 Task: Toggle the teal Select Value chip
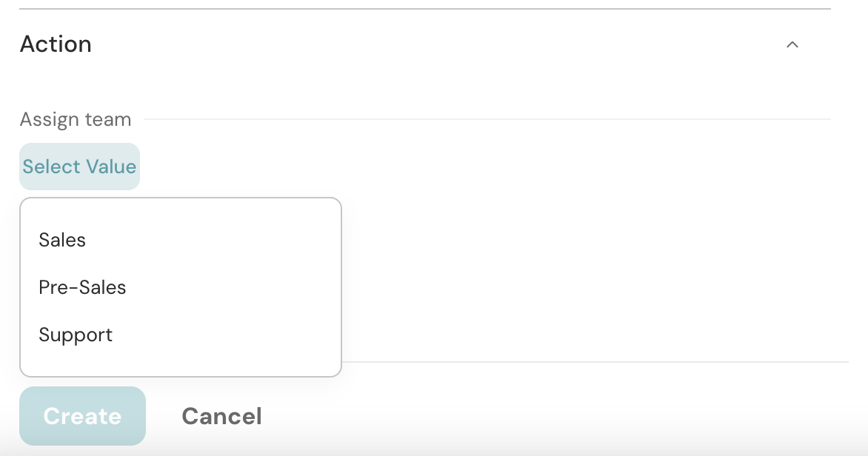[x=79, y=167]
